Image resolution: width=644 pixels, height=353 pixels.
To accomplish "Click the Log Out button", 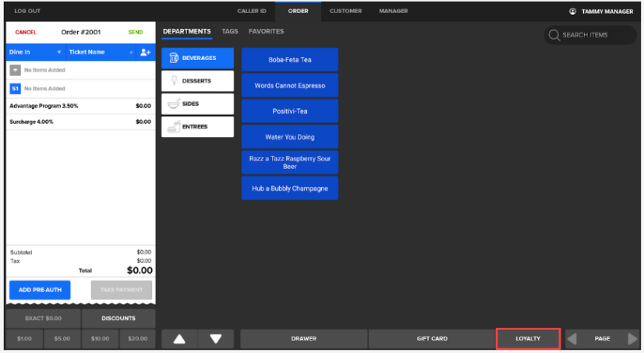I will pyautogui.click(x=27, y=11).
